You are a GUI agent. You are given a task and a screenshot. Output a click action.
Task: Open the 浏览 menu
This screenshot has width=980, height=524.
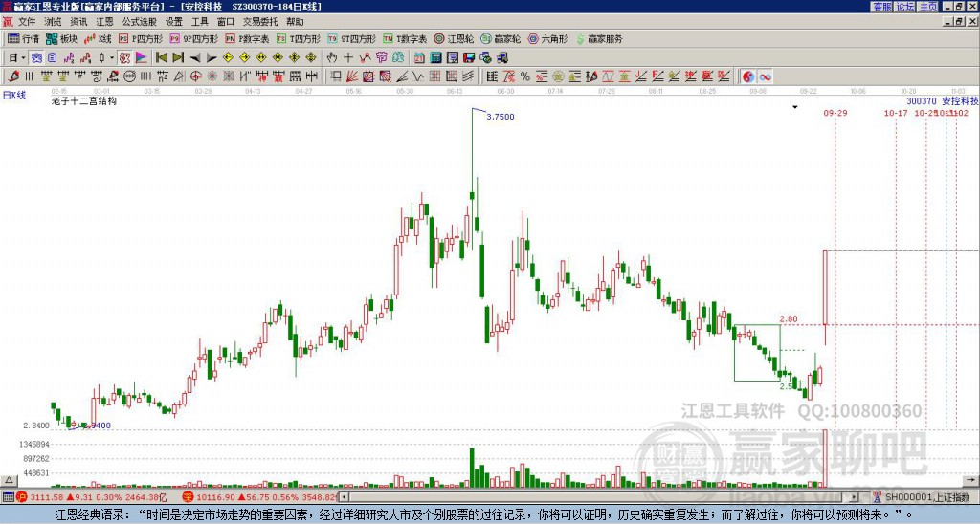(54, 22)
